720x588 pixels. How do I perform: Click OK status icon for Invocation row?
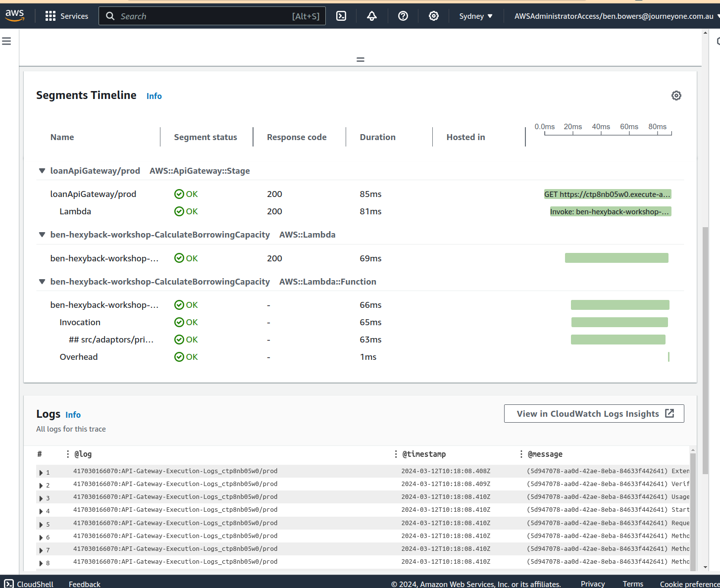179,322
